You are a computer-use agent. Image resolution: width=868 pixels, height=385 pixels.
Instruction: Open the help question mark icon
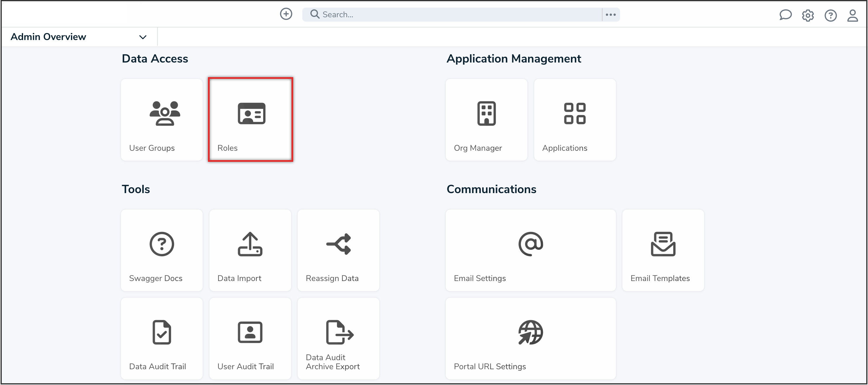pos(830,15)
